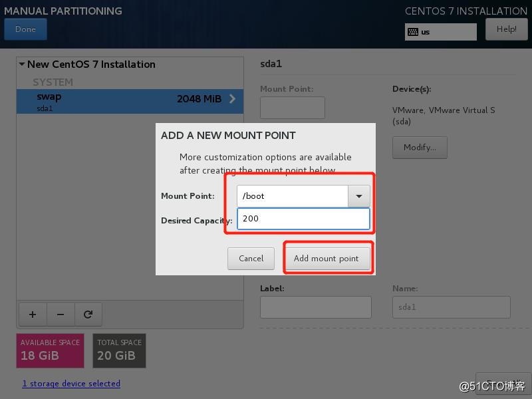The width and height of the screenshot is (532, 399).
Task: Click Add mount point button
Action: tap(326, 259)
